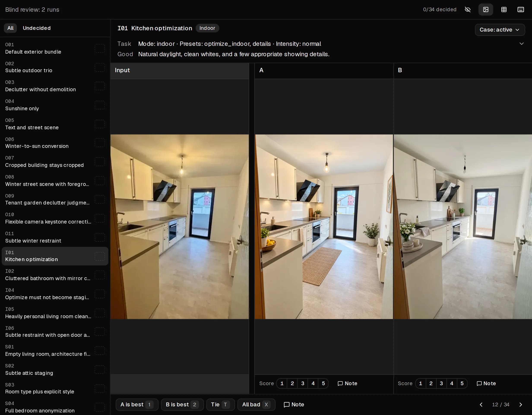The width and height of the screenshot is (532, 415).
Task: Give output A a score of 5
Action: pos(323,383)
